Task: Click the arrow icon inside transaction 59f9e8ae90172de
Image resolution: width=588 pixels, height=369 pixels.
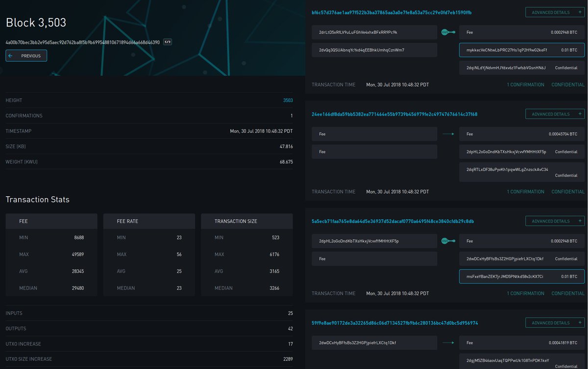Action: click(448, 343)
